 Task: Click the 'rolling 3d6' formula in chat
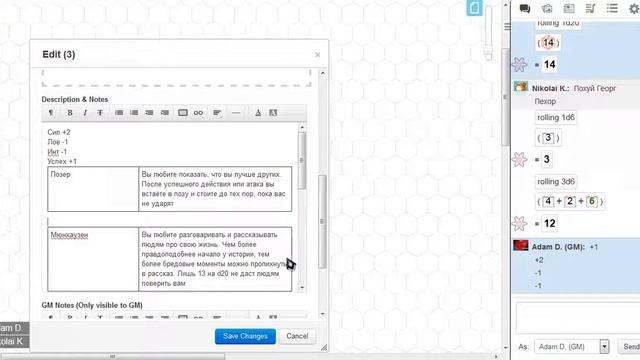pos(556,182)
